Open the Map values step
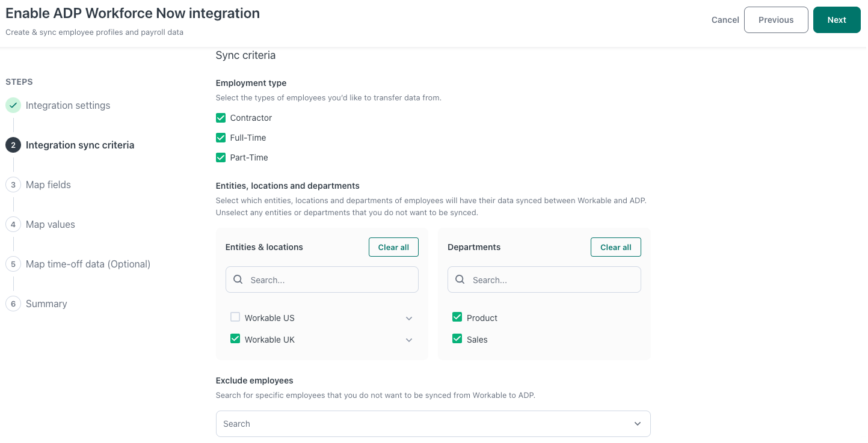This screenshot has height=443, width=868. pyautogui.click(x=51, y=224)
